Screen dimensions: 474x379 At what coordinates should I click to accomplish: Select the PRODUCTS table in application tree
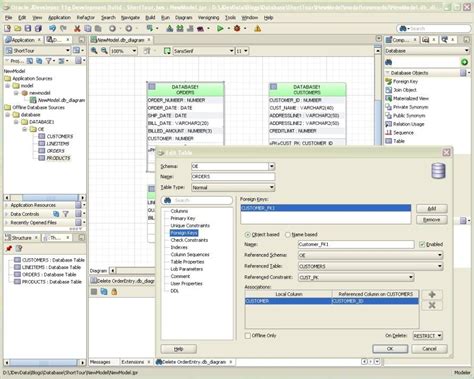pos(58,158)
